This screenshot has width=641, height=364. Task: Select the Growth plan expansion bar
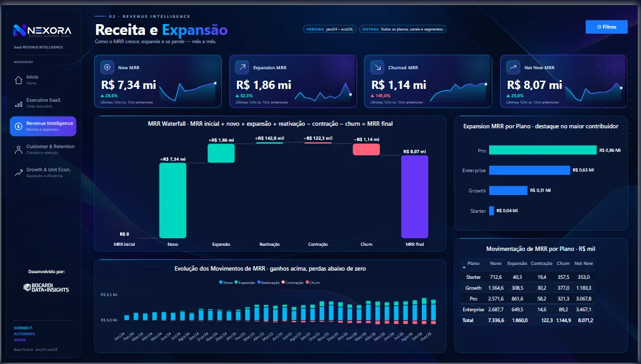[508, 191]
